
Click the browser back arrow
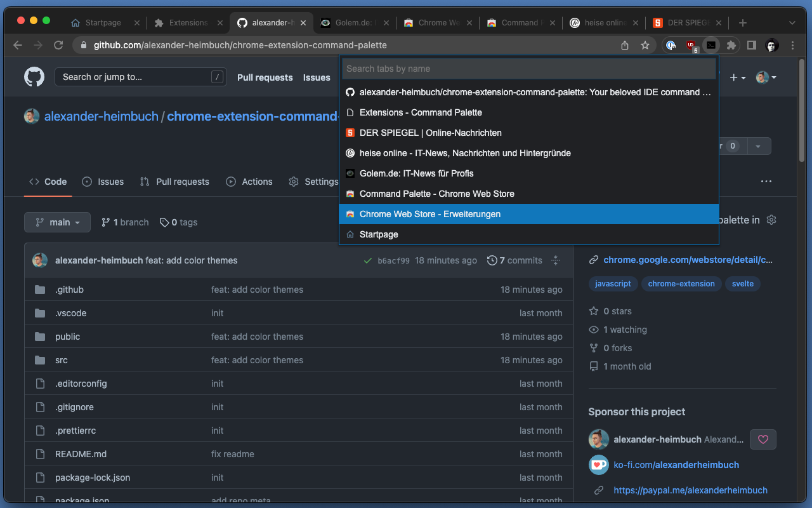click(18, 45)
